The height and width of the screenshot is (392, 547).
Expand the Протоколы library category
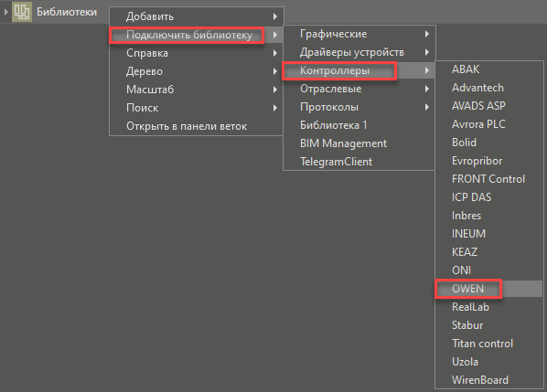(x=359, y=107)
